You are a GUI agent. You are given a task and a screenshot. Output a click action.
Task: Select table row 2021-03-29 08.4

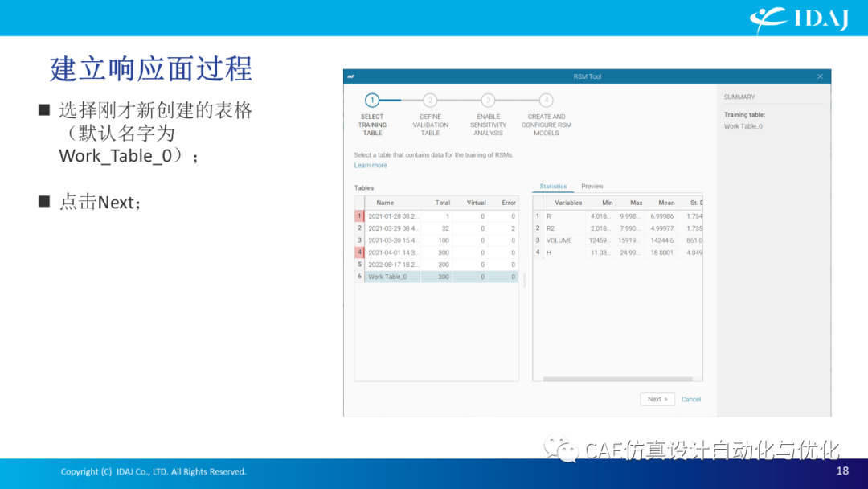pos(436,228)
